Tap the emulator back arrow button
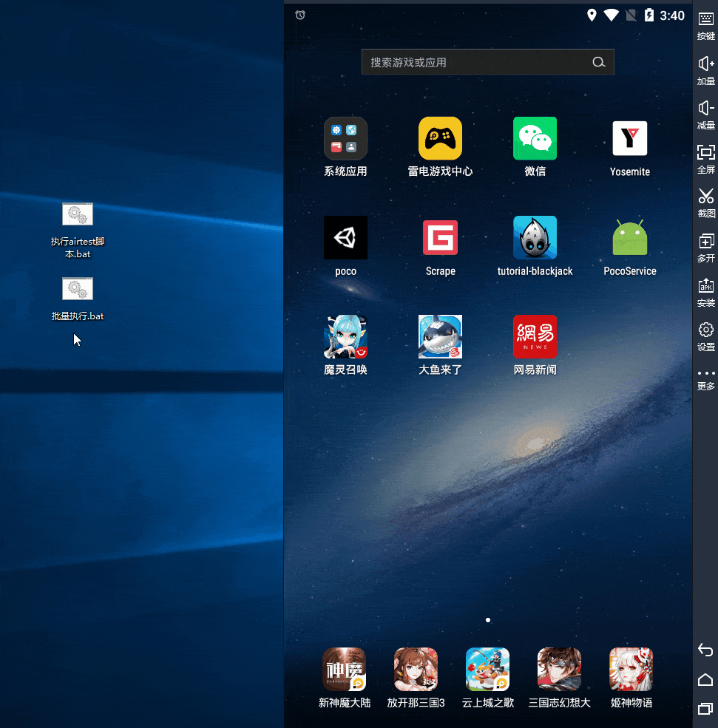The height and width of the screenshot is (728, 718). click(x=705, y=650)
